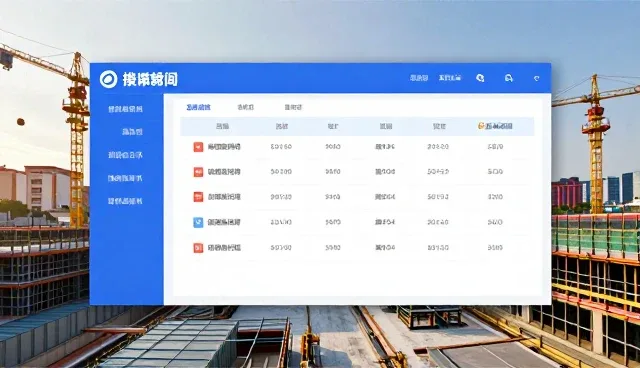The image size is (640, 368).
Task: Open the first round icon in the blue header
Action: click(x=480, y=78)
